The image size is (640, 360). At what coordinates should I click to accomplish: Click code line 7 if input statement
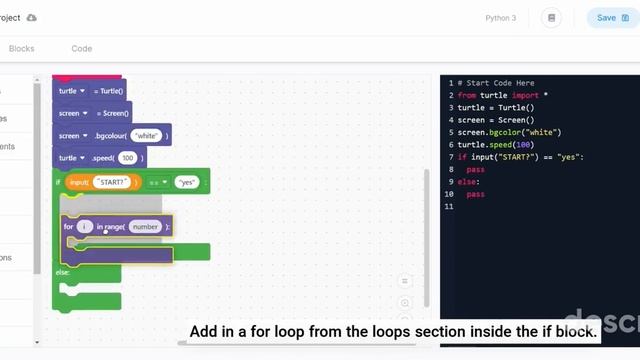click(x=520, y=157)
